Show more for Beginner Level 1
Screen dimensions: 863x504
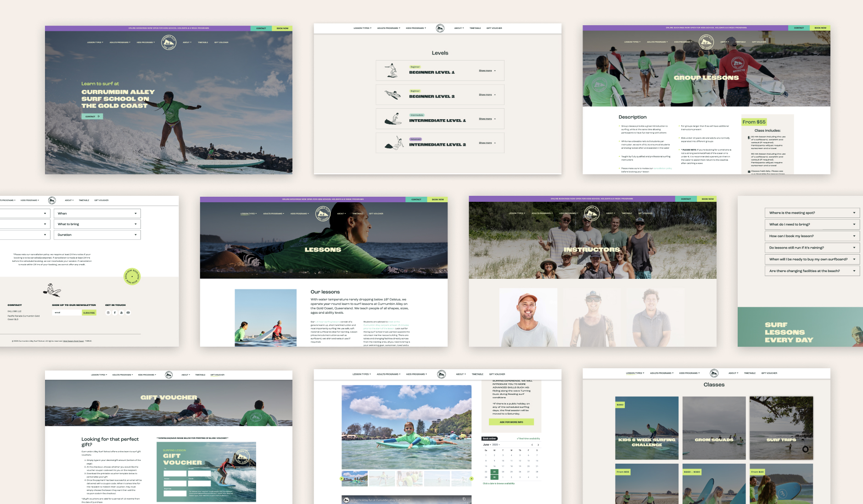[x=487, y=71]
